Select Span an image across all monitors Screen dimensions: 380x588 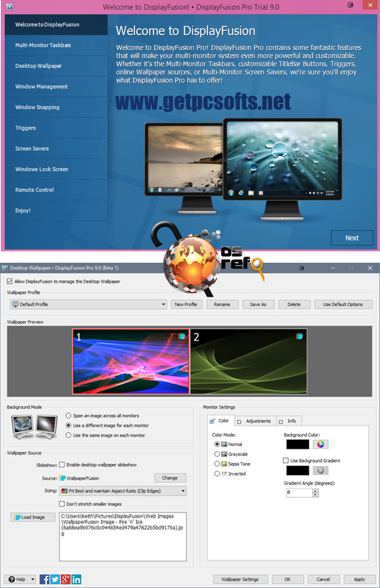click(69, 415)
